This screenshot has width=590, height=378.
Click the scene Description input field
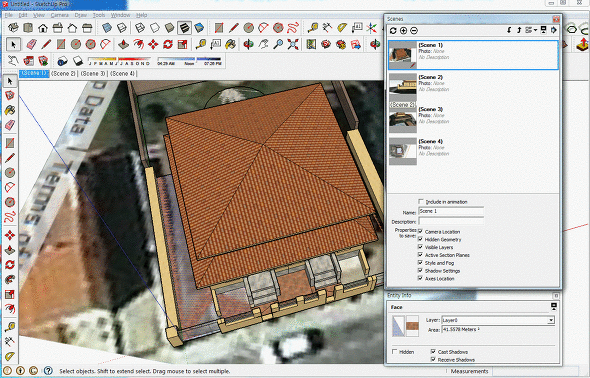(x=451, y=221)
